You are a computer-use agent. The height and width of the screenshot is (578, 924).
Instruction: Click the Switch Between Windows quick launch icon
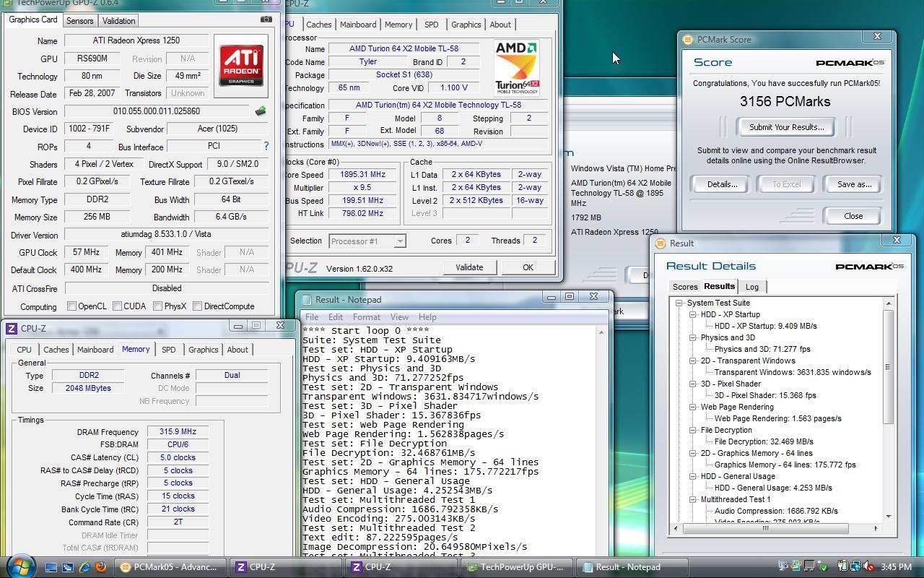(67, 567)
